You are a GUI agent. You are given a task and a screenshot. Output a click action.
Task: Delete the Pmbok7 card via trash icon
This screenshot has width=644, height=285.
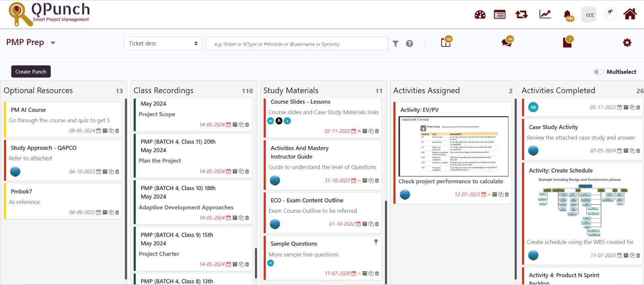117,212
